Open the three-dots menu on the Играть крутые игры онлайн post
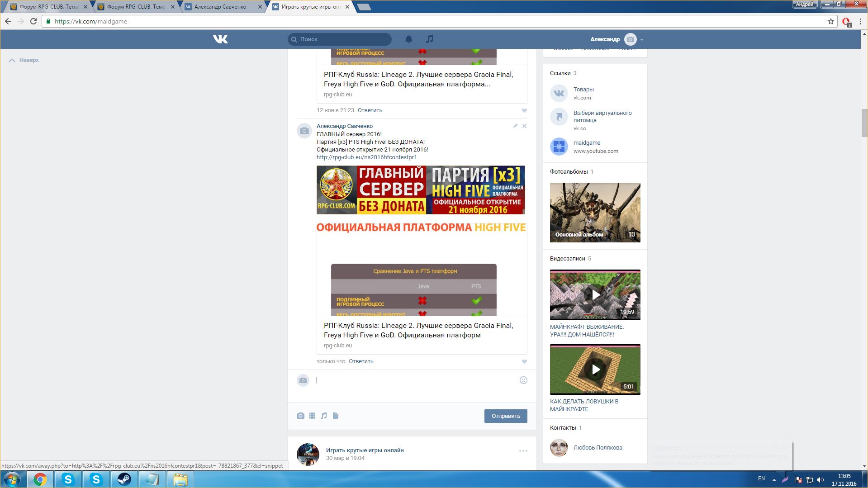This screenshot has width=868, height=488. coord(523,451)
